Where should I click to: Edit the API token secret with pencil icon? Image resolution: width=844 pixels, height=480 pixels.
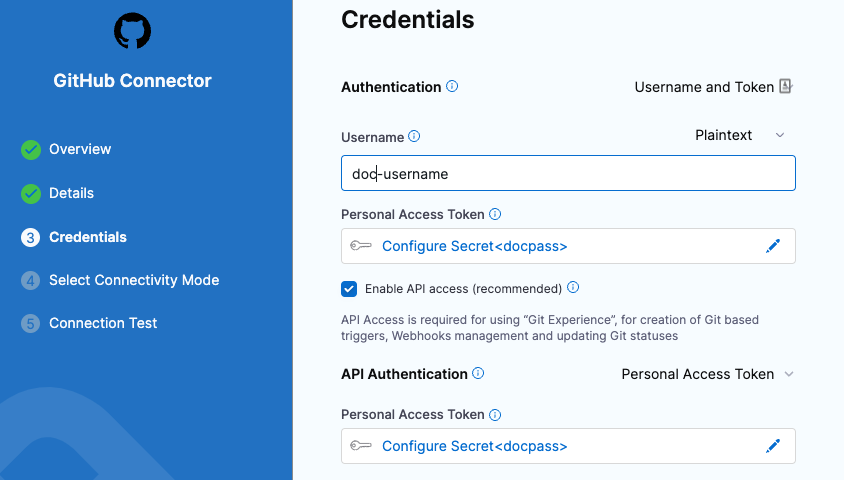tap(772, 446)
